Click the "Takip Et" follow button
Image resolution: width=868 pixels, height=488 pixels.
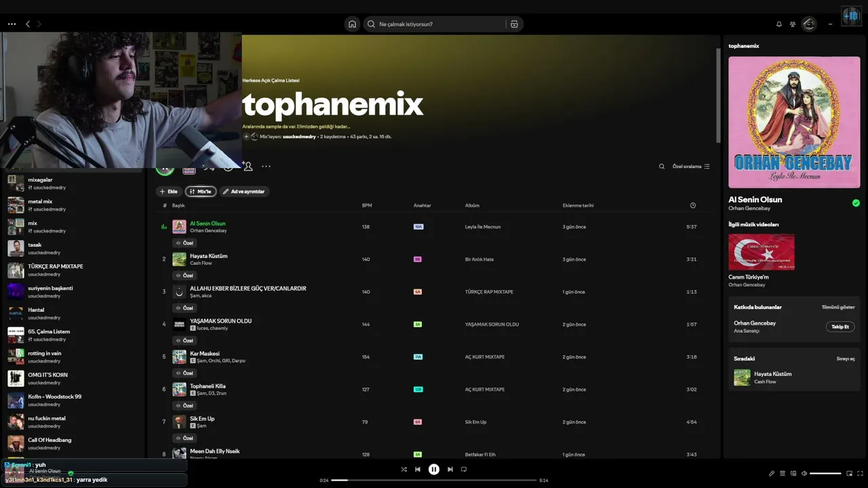click(x=840, y=327)
